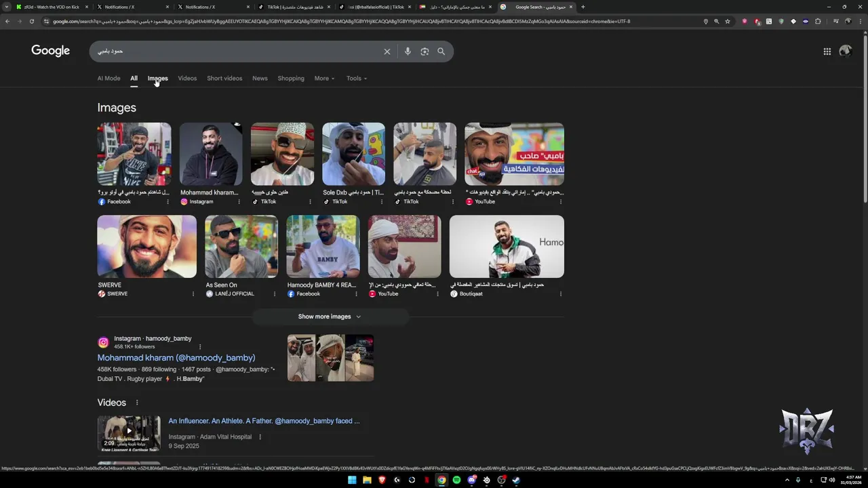Open Boutiqaat image thumbnail
Image resolution: width=868 pixels, height=488 pixels.
(x=507, y=247)
